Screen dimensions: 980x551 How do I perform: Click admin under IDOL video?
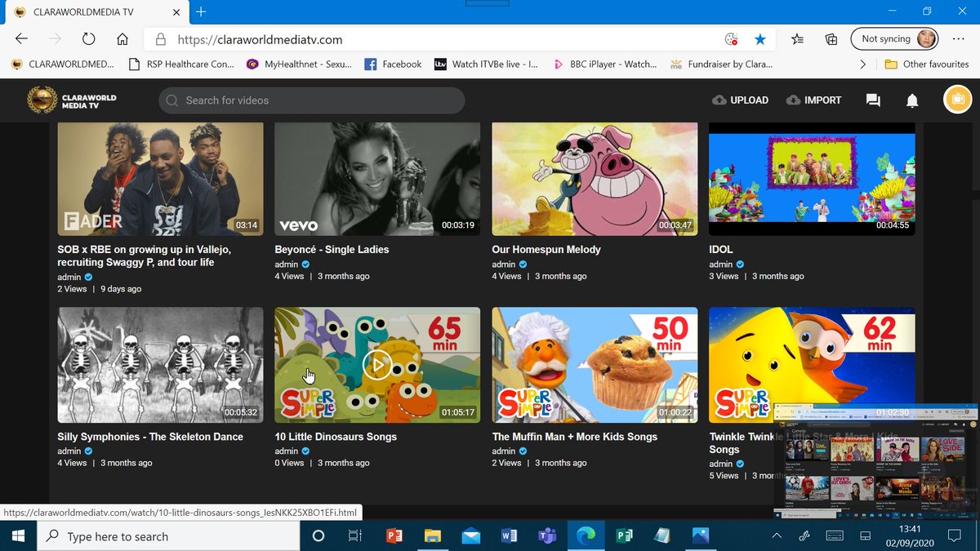click(720, 264)
